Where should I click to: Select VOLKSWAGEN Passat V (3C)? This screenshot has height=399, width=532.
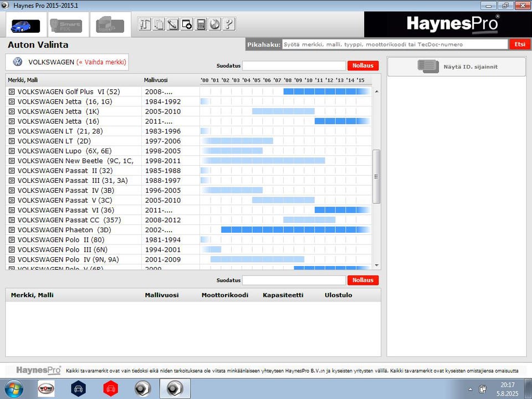point(65,200)
